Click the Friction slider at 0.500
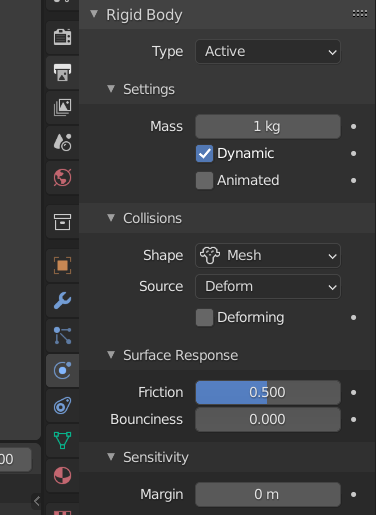Viewport: 376px width, 515px height. click(x=268, y=392)
